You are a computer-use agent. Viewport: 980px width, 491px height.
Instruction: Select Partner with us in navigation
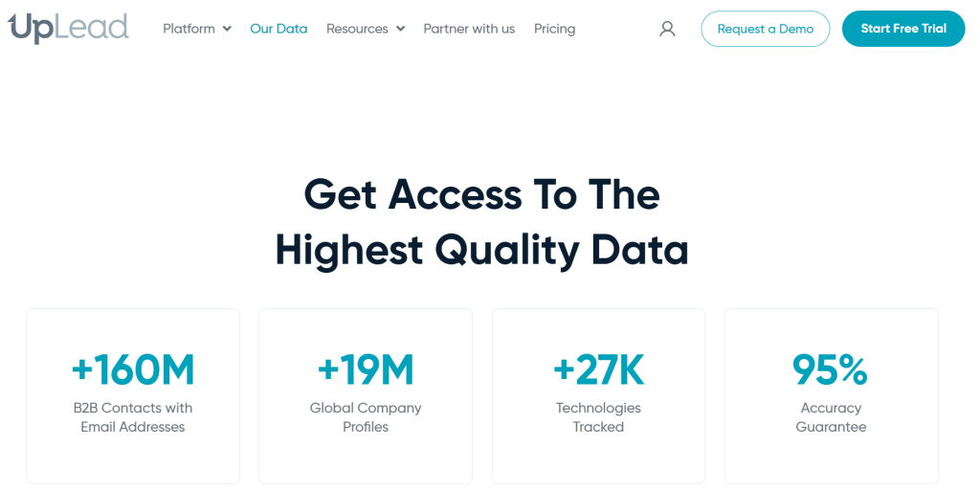tap(469, 29)
